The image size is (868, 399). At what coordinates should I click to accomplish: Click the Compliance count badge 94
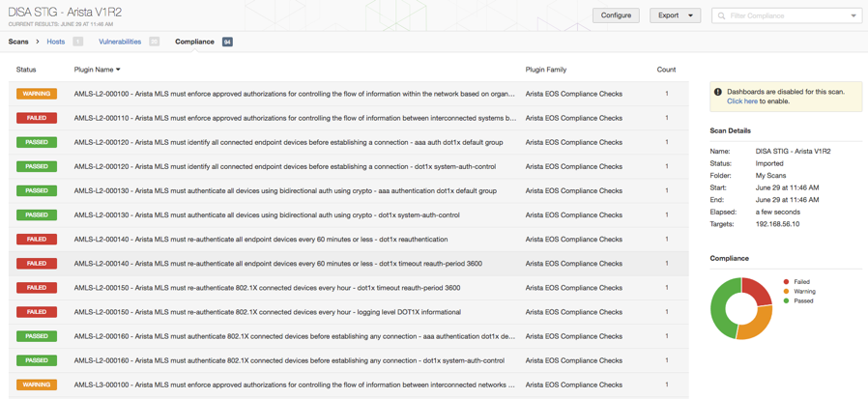pos(227,42)
